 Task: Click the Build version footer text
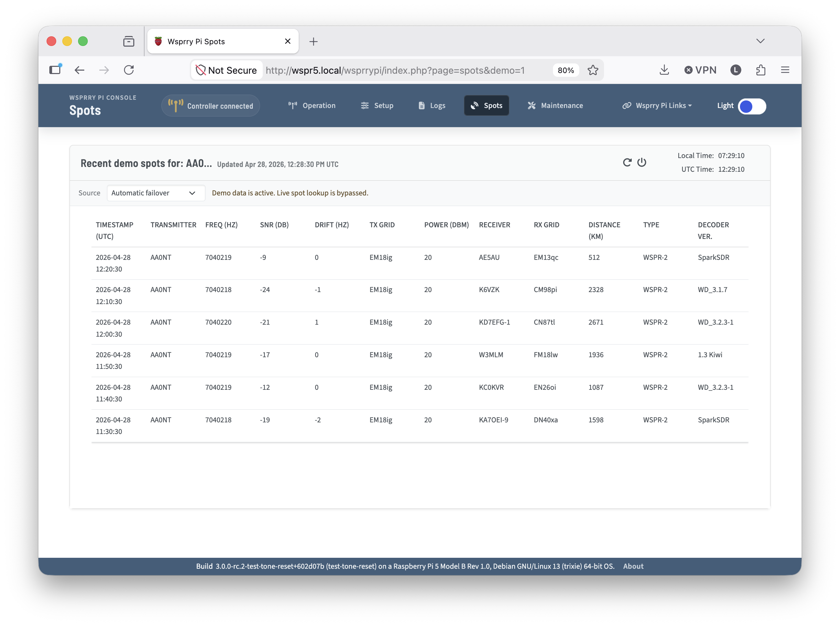(405, 566)
